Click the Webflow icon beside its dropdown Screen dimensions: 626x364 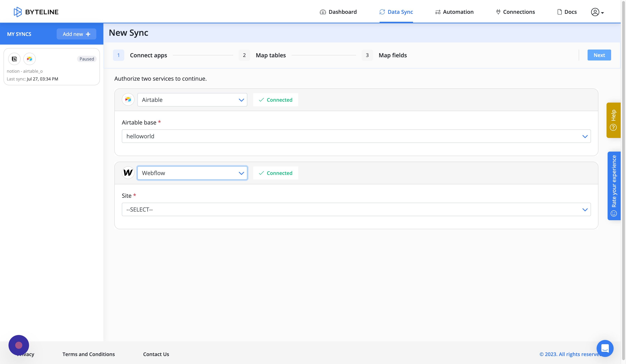pyautogui.click(x=128, y=173)
